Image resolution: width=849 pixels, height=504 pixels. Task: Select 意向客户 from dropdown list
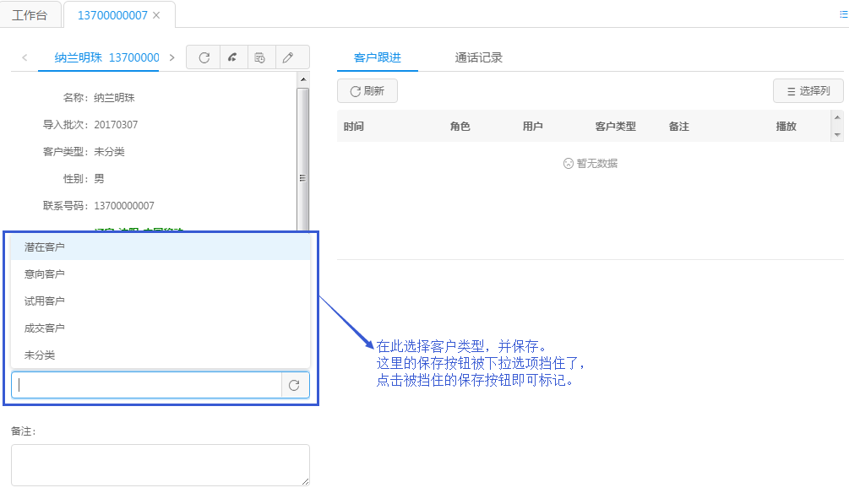pyautogui.click(x=45, y=274)
